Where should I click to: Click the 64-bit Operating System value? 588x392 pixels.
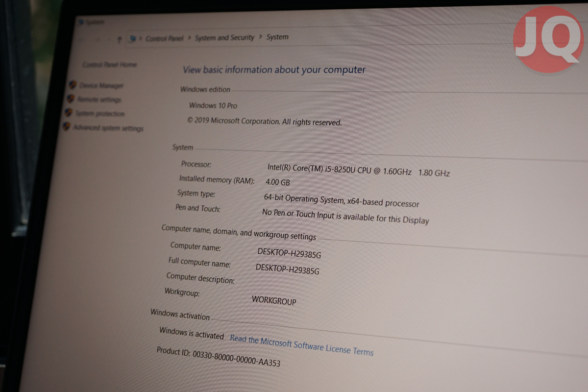(x=342, y=200)
